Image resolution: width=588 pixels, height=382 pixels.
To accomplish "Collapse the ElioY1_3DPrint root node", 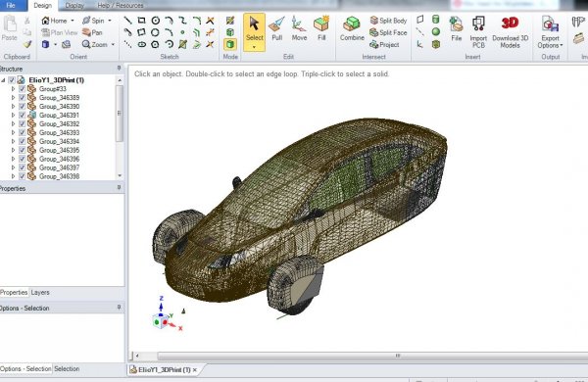I will point(3,80).
